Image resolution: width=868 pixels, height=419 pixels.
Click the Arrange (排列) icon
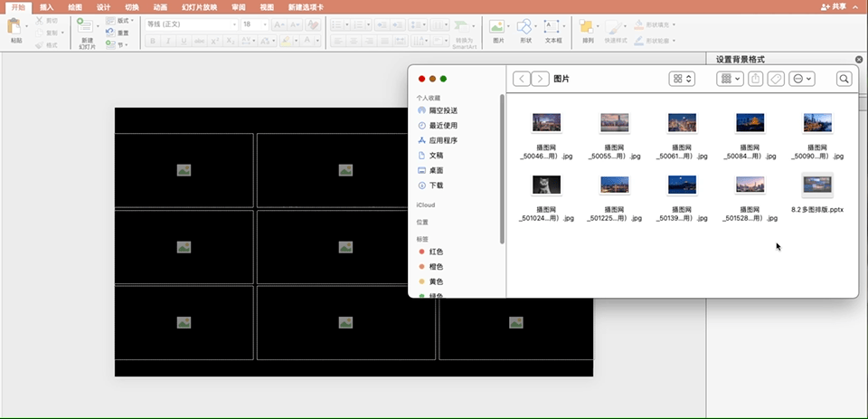[x=586, y=26]
